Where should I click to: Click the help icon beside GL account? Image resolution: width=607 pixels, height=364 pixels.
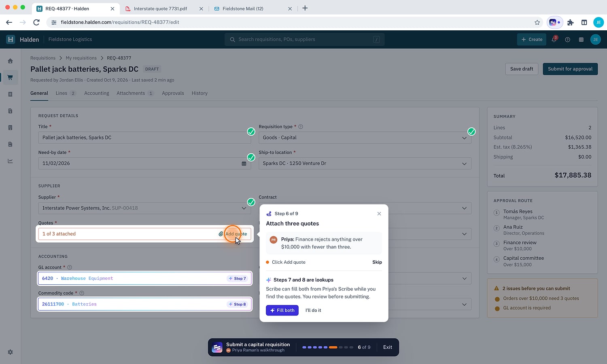coord(70,267)
